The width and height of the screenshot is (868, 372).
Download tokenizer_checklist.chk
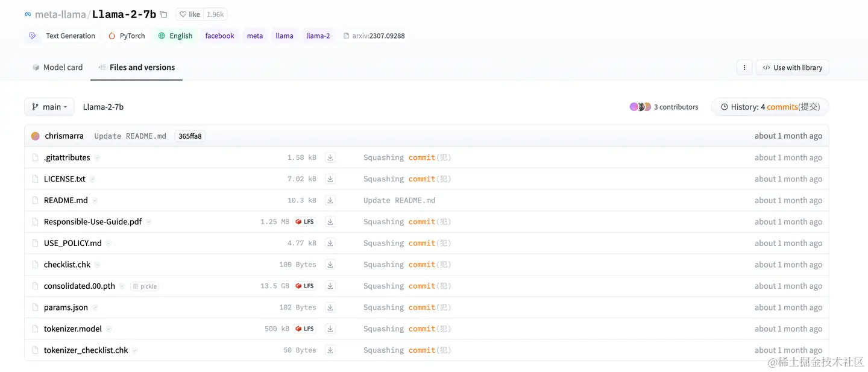pos(330,350)
